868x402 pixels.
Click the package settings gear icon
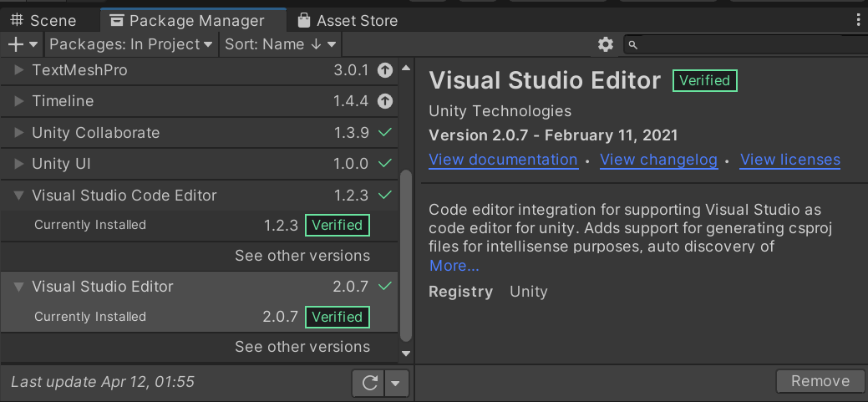tap(606, 44)
